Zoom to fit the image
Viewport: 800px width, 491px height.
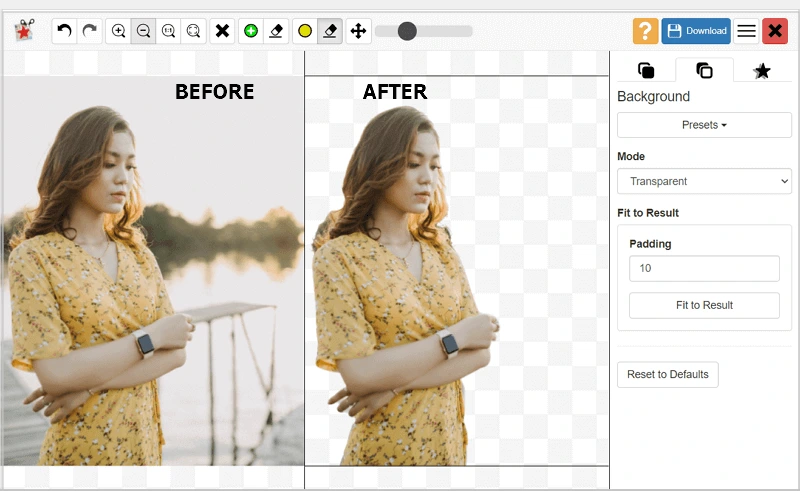[x=193, y=31]
